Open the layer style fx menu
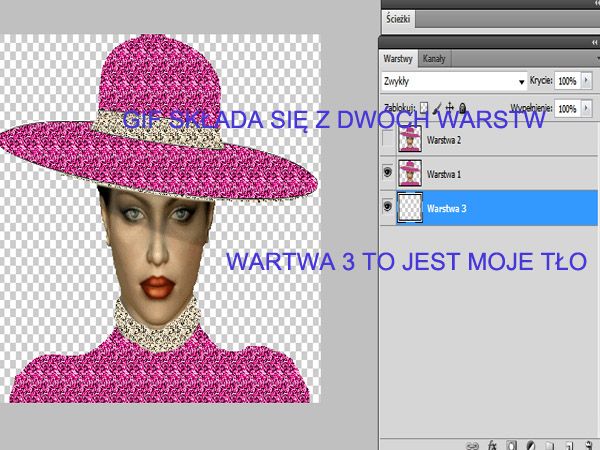 click(x=490, y=443)
